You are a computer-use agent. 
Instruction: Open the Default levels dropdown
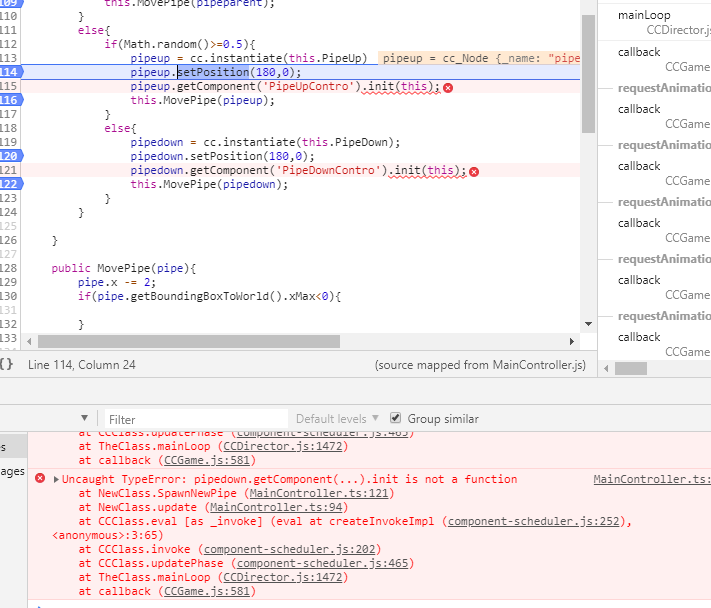(x=337, y=418)
